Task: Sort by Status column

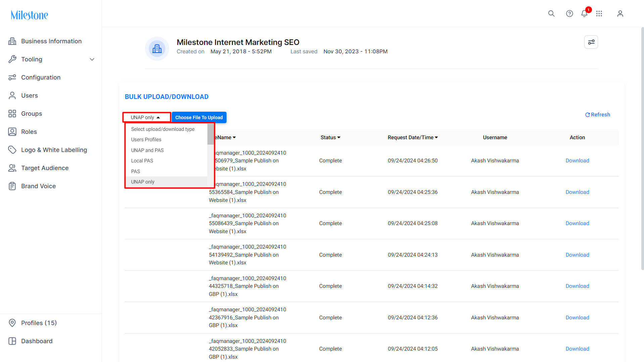Action: point(331,138)
